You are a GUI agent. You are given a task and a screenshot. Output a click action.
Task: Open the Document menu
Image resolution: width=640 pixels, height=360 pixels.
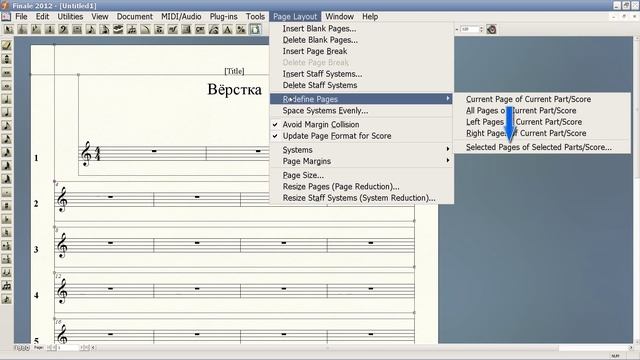click(135, 17)
